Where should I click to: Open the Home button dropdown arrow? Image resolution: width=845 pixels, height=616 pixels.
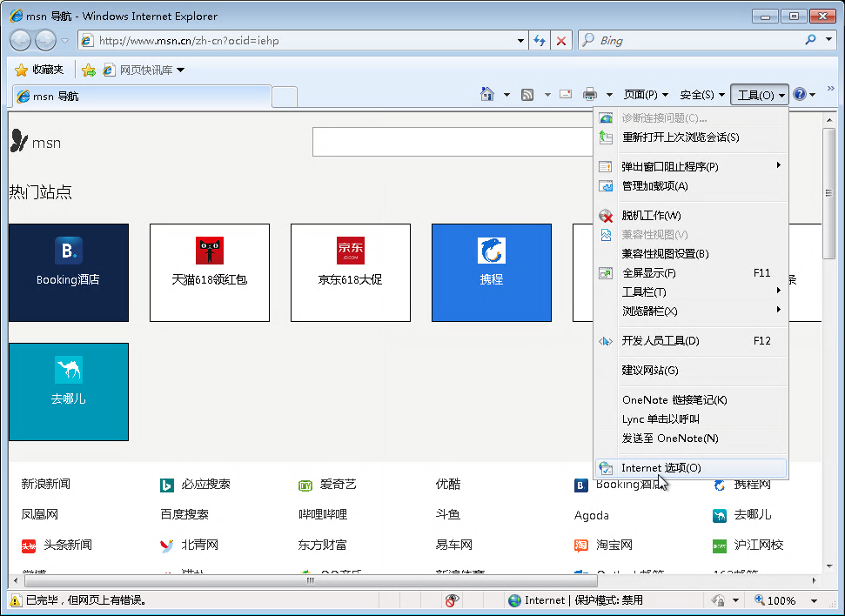pyautogui.click(x=506, y=95)
